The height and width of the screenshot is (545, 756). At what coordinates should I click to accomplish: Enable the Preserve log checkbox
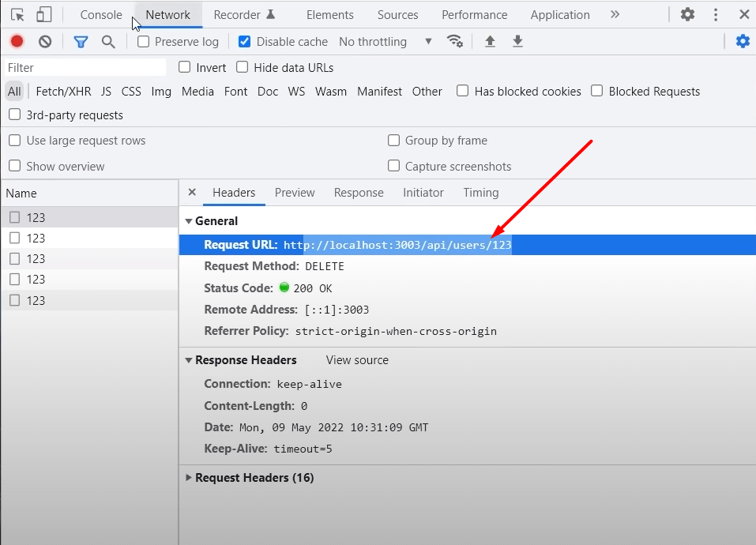coord(144,42)
